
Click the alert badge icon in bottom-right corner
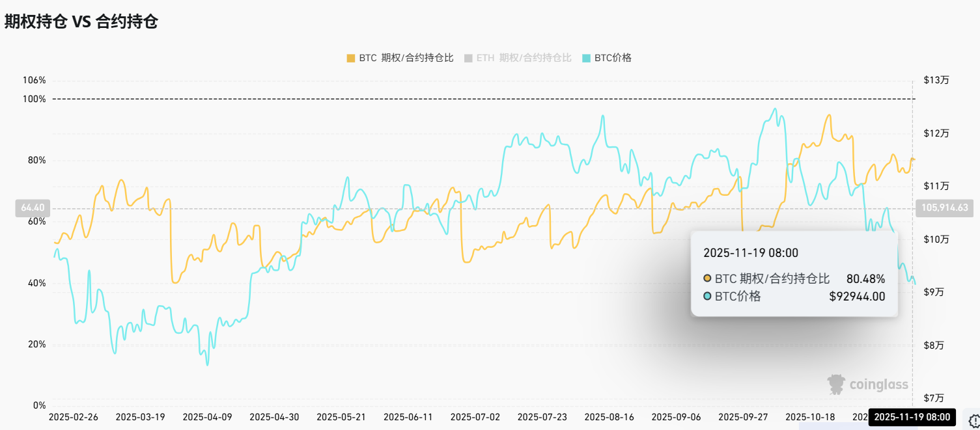(x=973, y=420)
